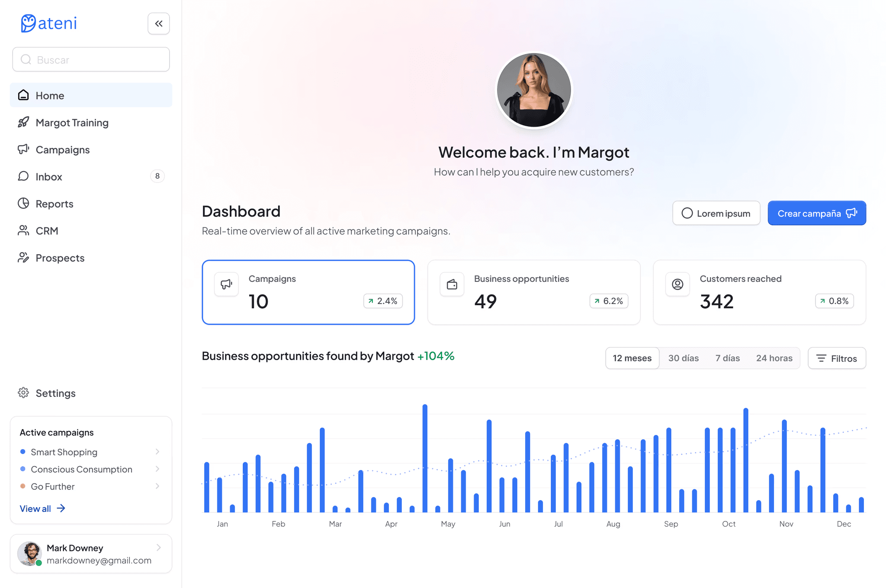This screenshot has width=886, height=588.
Task: Switch to the 24 horas view
Action: tap(774, 358)
